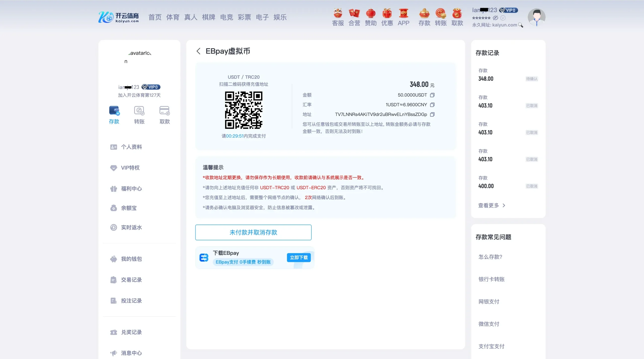Click the search icon beside kaiyun.com
The image size is (644, 359).
coord(521,25)
